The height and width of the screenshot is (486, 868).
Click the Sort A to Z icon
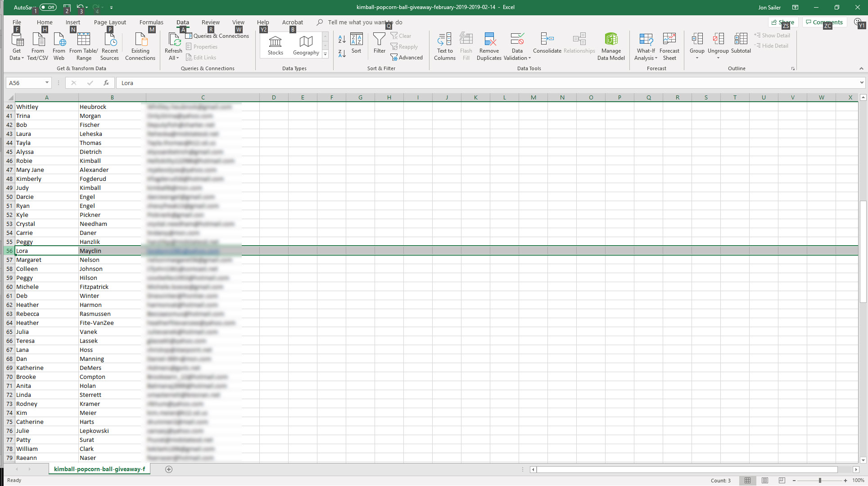(342, 40)
